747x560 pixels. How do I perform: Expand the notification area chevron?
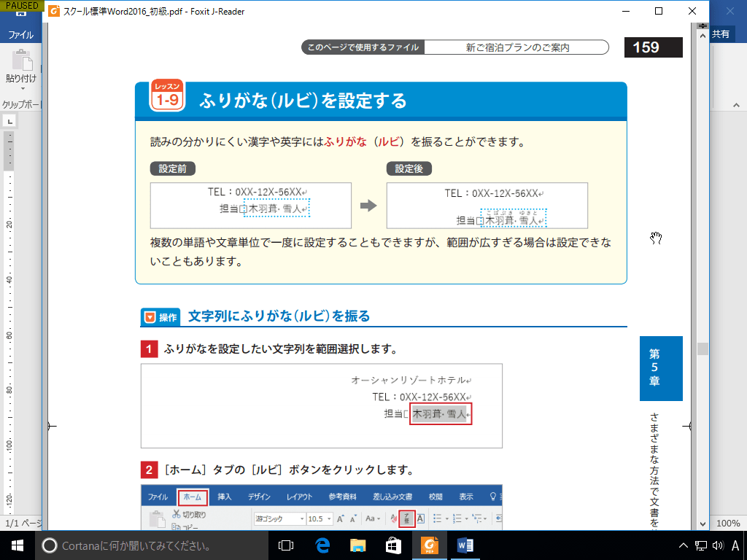pos(683,547)
